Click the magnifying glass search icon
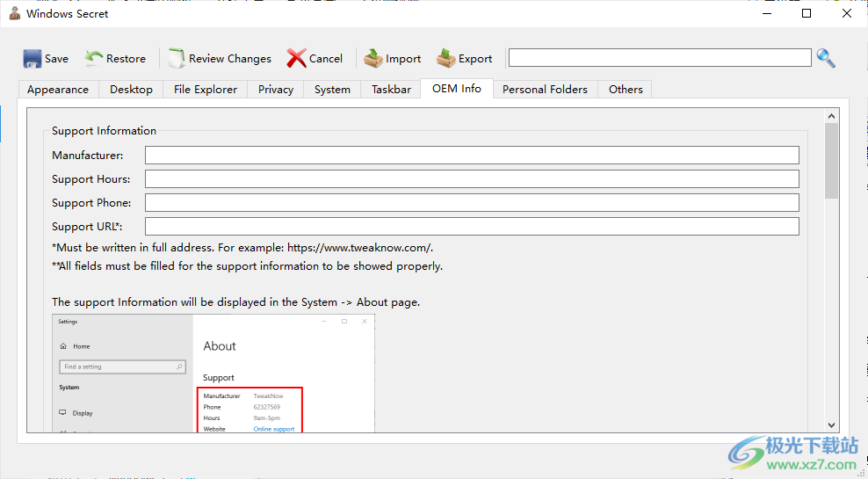 point(826,58)
